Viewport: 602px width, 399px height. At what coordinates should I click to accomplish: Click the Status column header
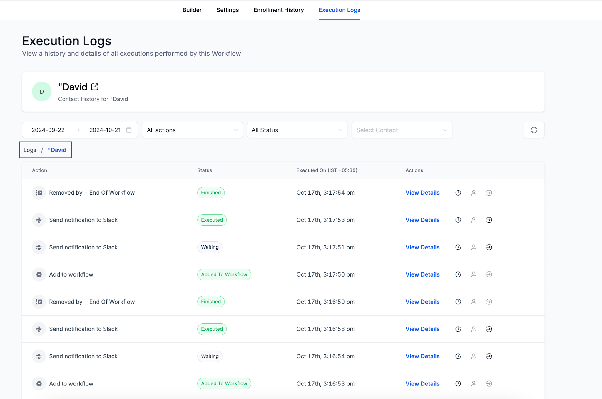(x=205, y=170)
